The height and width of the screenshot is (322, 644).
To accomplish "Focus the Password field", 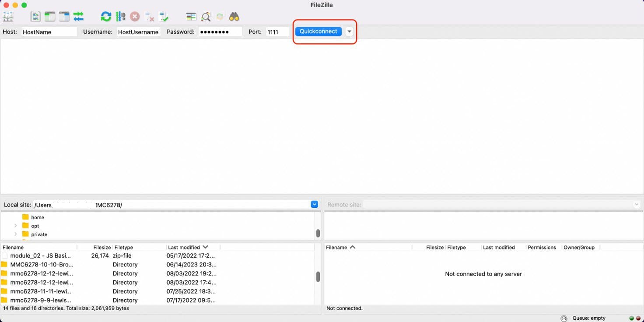I will pos(220,32).
